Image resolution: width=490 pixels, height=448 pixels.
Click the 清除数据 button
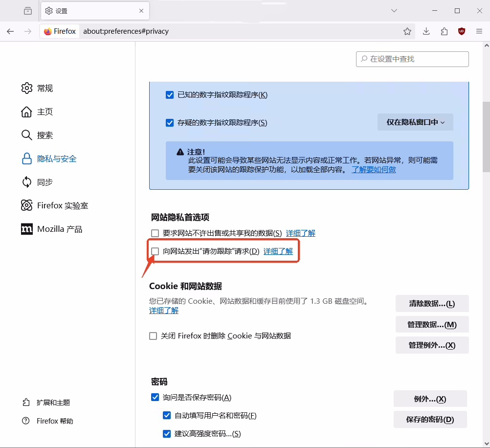(x=432, y=303)
